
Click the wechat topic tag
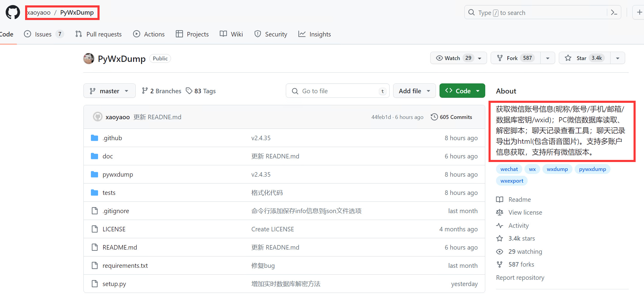[x=509, y=169]
